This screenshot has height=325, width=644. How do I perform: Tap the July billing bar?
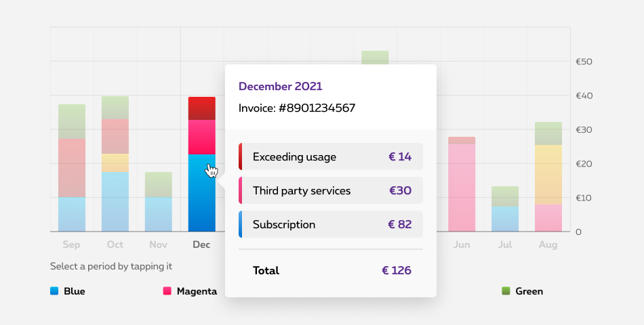(x=505, y=209)
